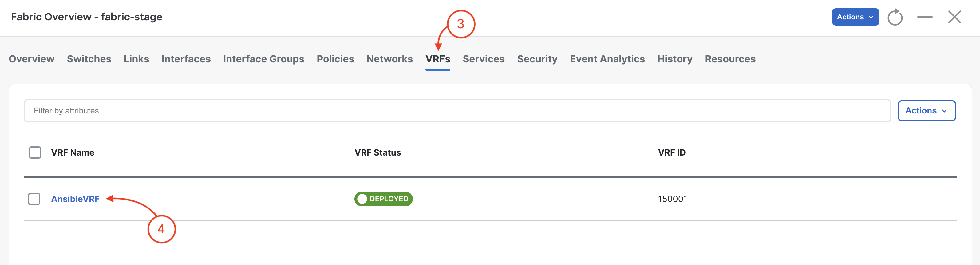Switch to the Switches tab
980x265 pixels.
(89, 59)
